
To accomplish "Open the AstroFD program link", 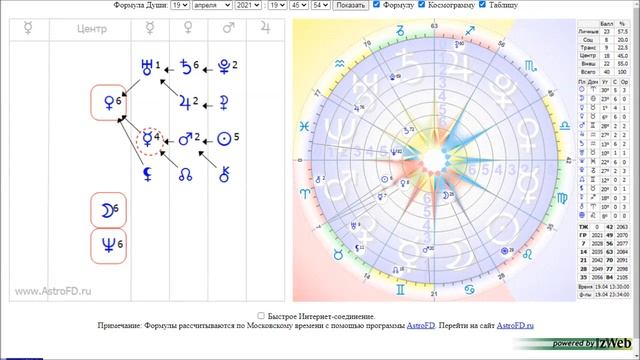I will pos(421,325).
